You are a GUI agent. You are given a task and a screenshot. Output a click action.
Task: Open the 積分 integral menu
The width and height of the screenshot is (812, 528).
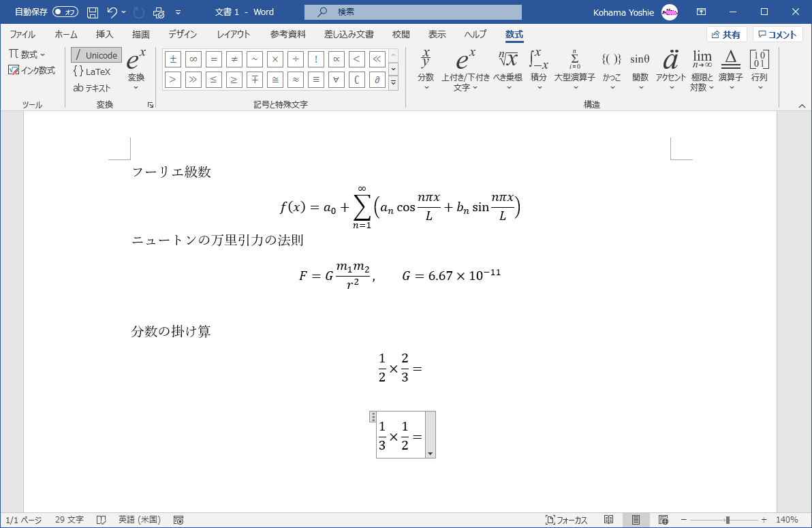(x=539, y=70)
